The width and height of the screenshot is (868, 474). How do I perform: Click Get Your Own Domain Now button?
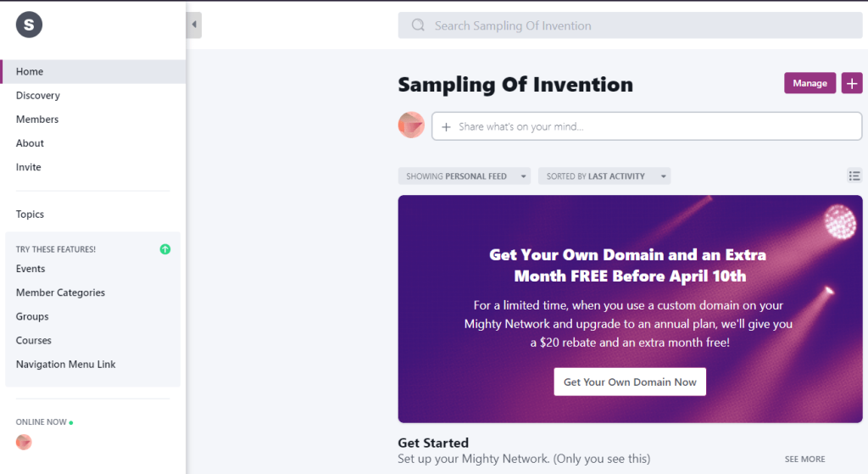click(x=630, y=382)
